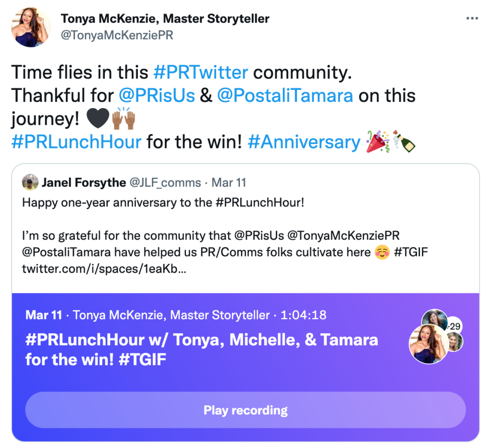
Task: Open the twitter.com/i/spaces link
Action: [104, 269]
